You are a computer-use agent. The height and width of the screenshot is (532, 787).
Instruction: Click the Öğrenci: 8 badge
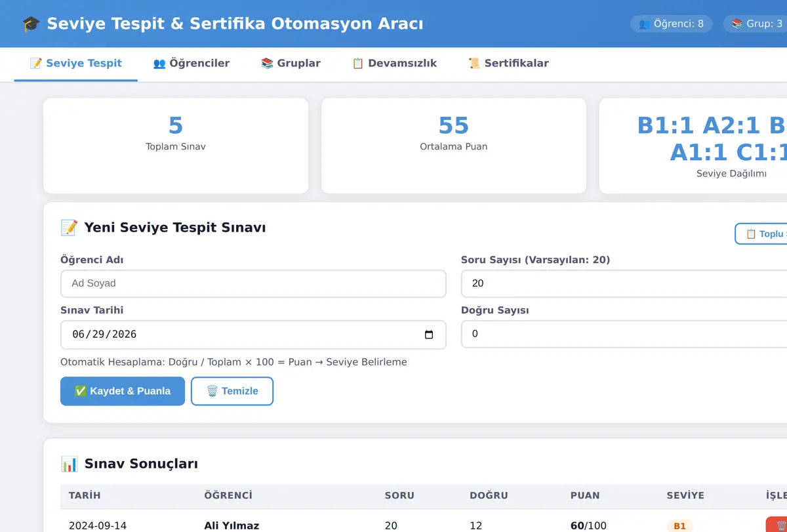point(671,24)
